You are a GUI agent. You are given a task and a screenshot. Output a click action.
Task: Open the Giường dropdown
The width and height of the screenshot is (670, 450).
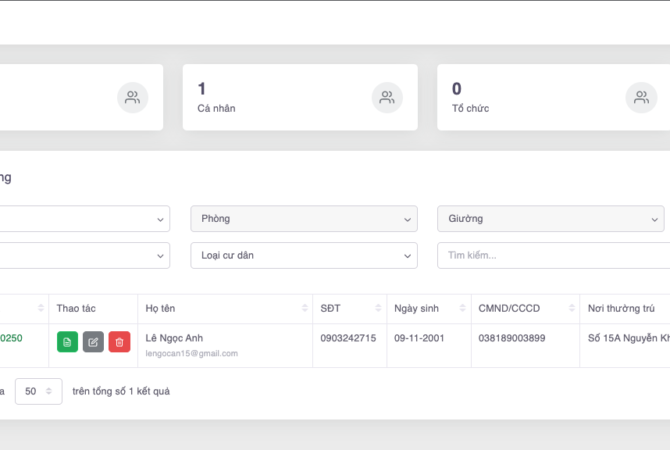pos(550,218)
